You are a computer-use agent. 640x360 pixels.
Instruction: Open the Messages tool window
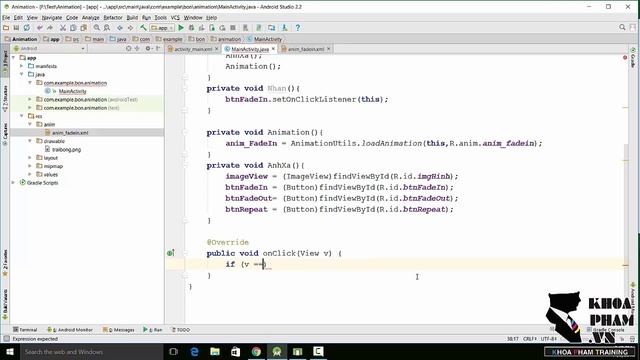pos(119,329)
